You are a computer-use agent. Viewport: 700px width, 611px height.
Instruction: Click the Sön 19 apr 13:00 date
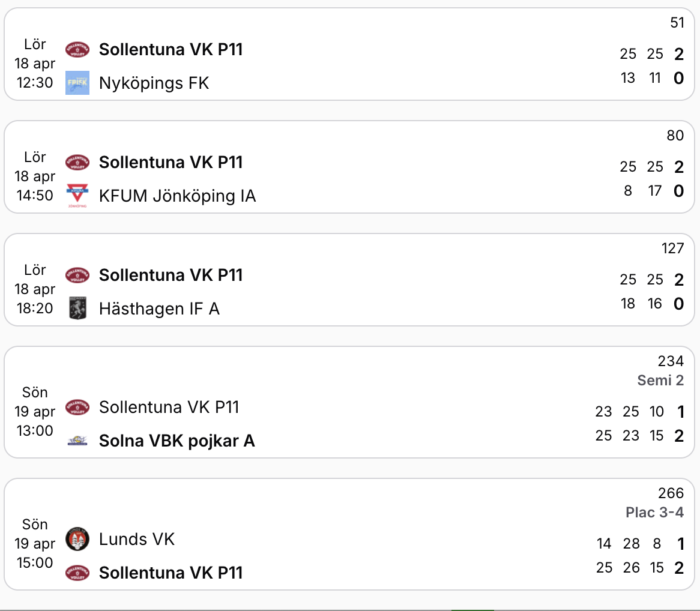click(35, 412)
